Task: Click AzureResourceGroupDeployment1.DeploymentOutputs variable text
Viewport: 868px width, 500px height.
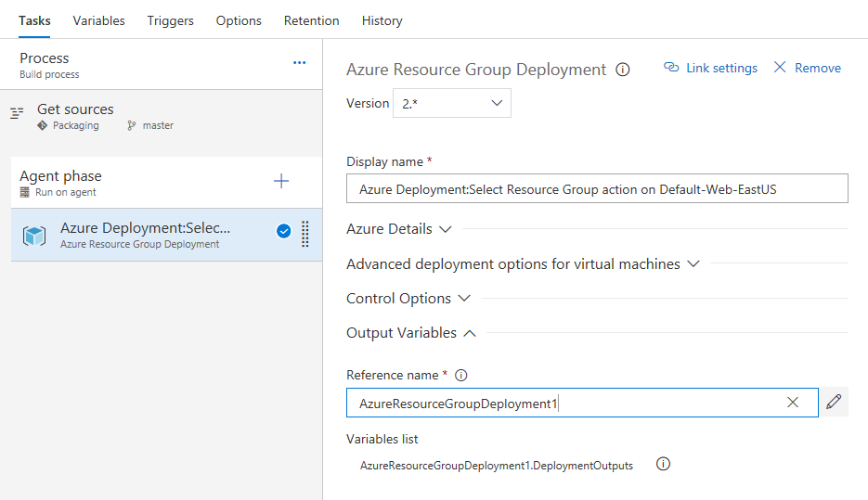Action: coord(497,466)
